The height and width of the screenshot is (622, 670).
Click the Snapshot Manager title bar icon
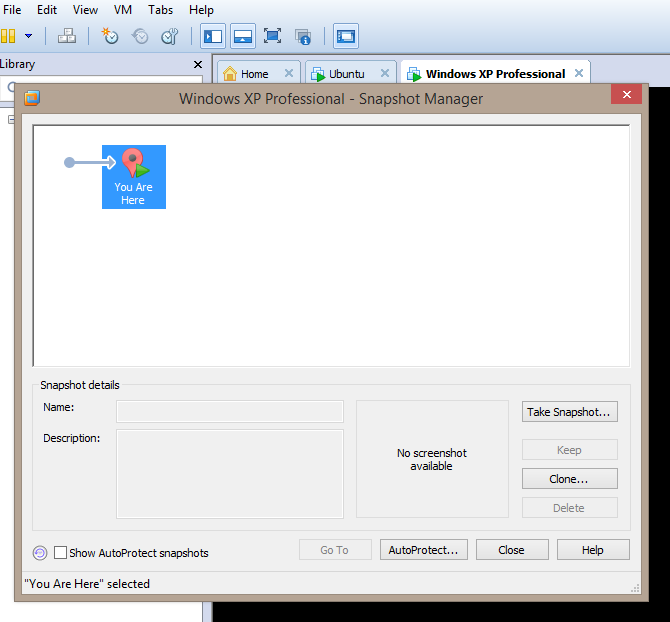32,98
